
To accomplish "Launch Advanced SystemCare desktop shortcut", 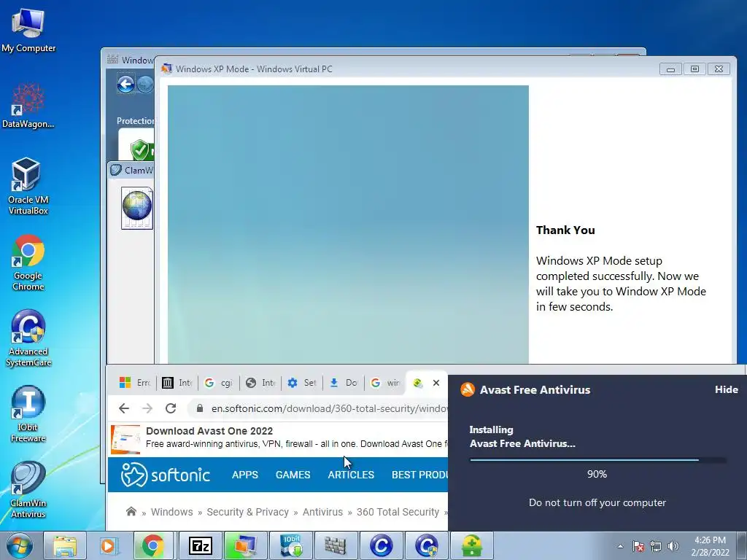I will tap(28, 338).
